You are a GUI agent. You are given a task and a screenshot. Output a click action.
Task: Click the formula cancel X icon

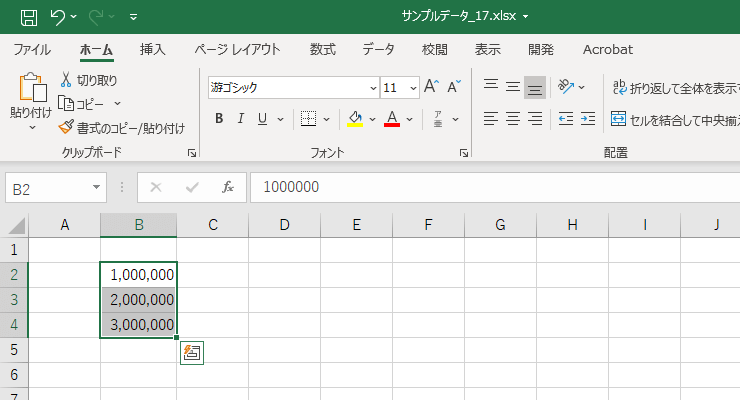tap(156, 188)
